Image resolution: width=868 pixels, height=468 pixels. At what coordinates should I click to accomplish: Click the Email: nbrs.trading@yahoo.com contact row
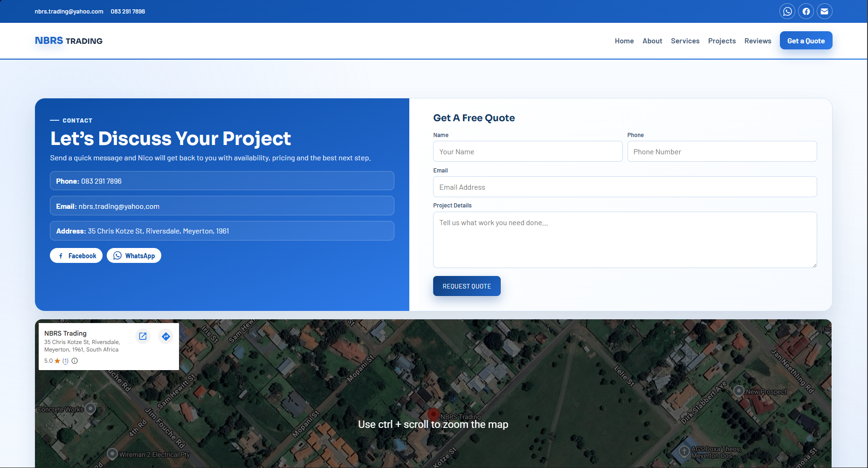(x=222, y=206)
